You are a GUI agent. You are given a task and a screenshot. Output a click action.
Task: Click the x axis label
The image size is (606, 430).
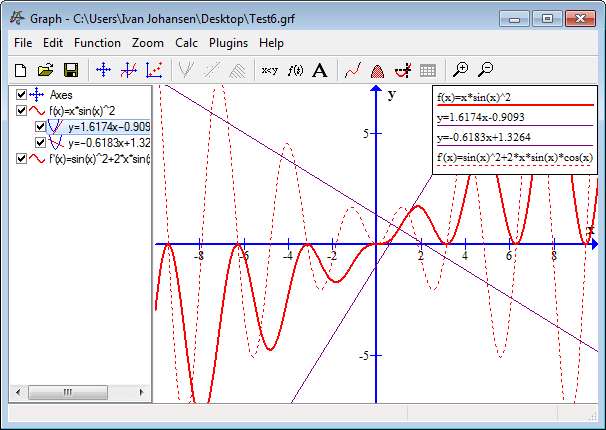tap(590, 230)
